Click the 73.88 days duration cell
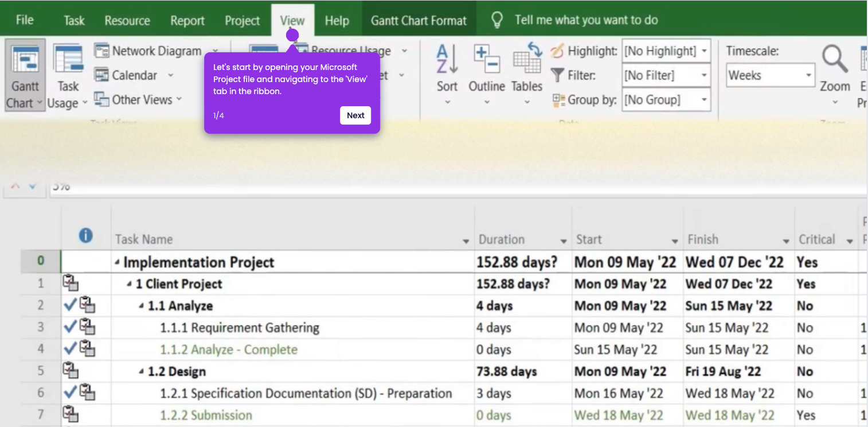 click(x=523, y=371)
